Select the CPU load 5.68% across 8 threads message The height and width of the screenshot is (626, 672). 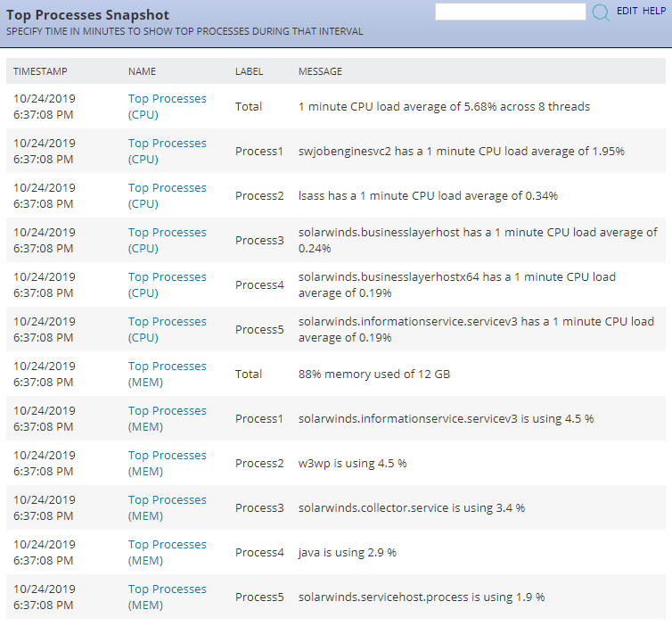pyautogui.click(x=444, y=106)
